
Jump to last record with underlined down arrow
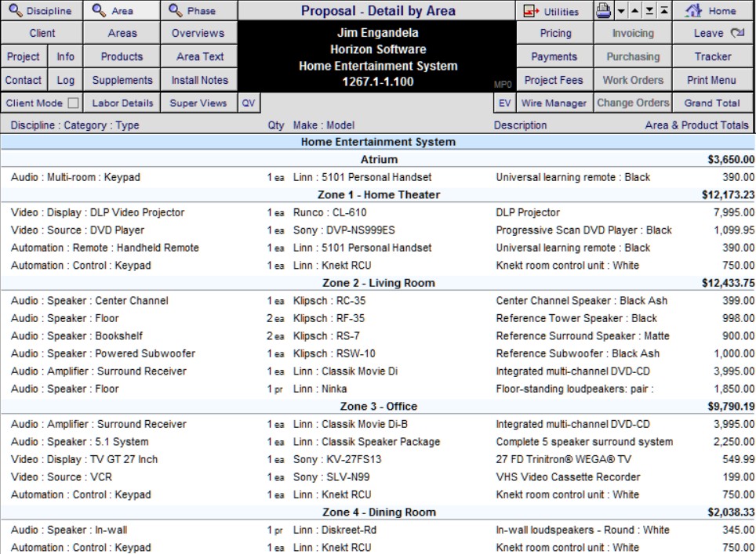650,11
